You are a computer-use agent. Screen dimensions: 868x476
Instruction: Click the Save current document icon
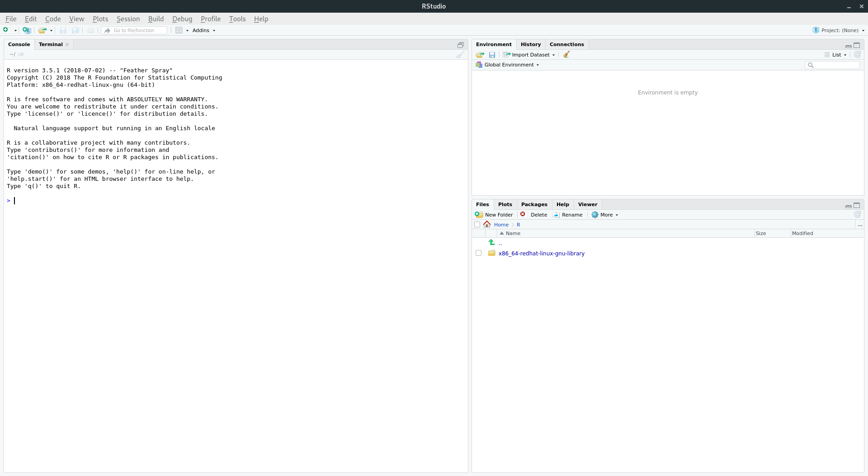63,30
